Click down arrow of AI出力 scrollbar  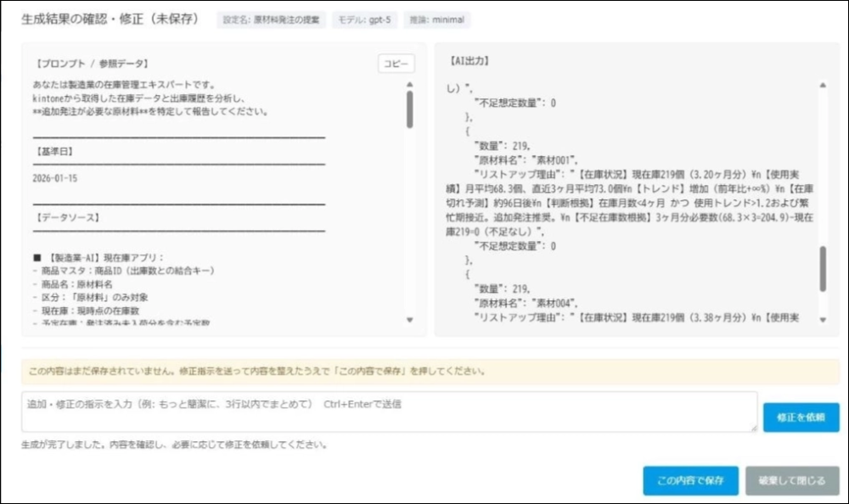click(823, 320)
